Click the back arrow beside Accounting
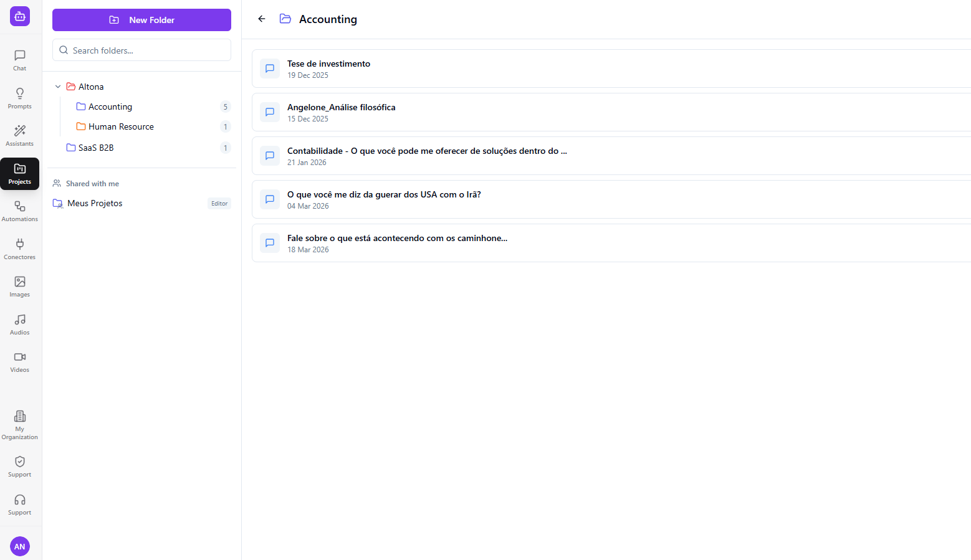Image resolution: width=971 pixels, height=560 pixels. pos(262,19)
